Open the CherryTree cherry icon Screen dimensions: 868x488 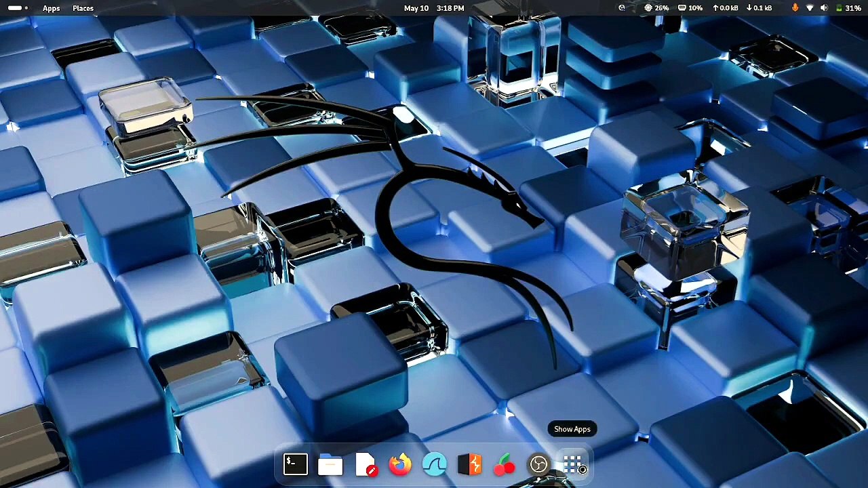(x=504, y=465)
